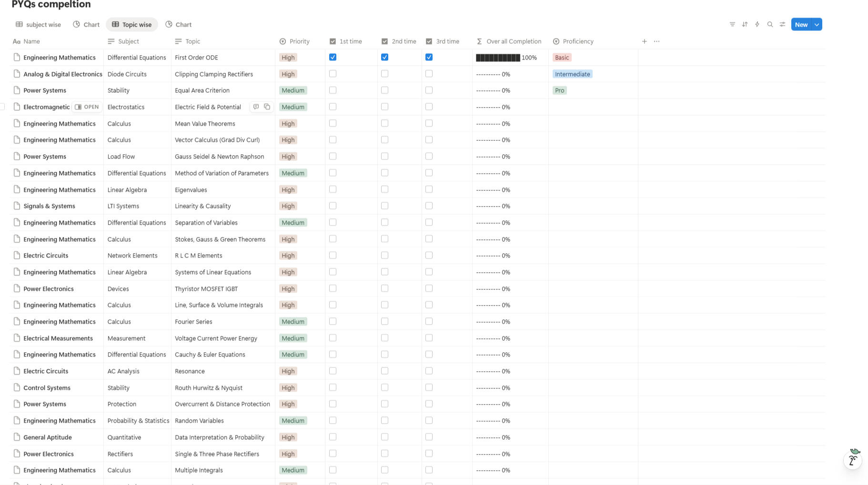Open comment icon on Electric Field row

[x=256, y=107]
